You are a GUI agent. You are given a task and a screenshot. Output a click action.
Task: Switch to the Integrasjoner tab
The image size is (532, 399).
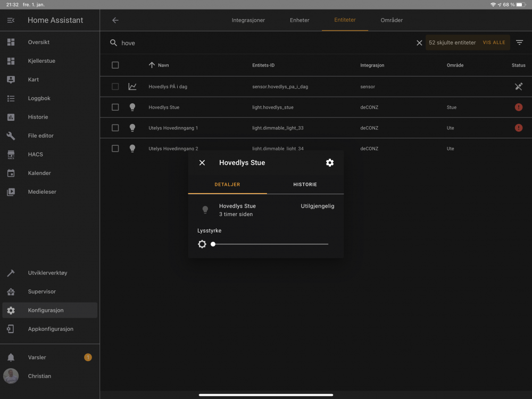coord(248,20)
